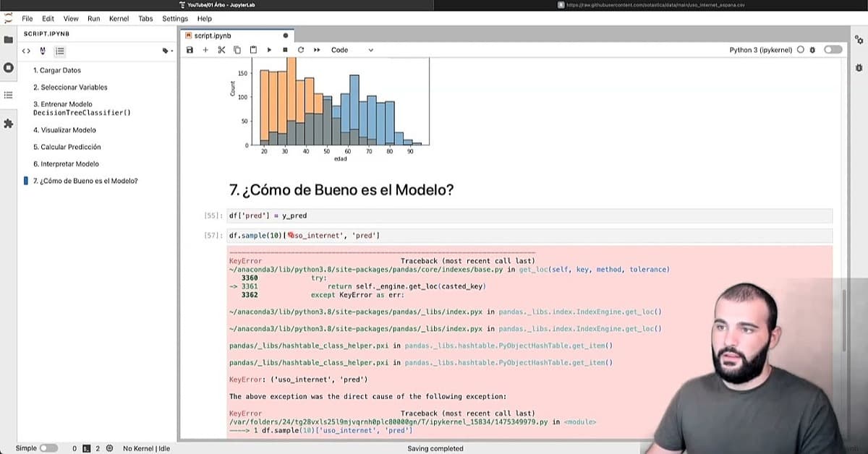Screen dimensions: 868x454
Task: Click the notebook vertical scrollbar
Action: pyautogui.click(x=844, y=320)
